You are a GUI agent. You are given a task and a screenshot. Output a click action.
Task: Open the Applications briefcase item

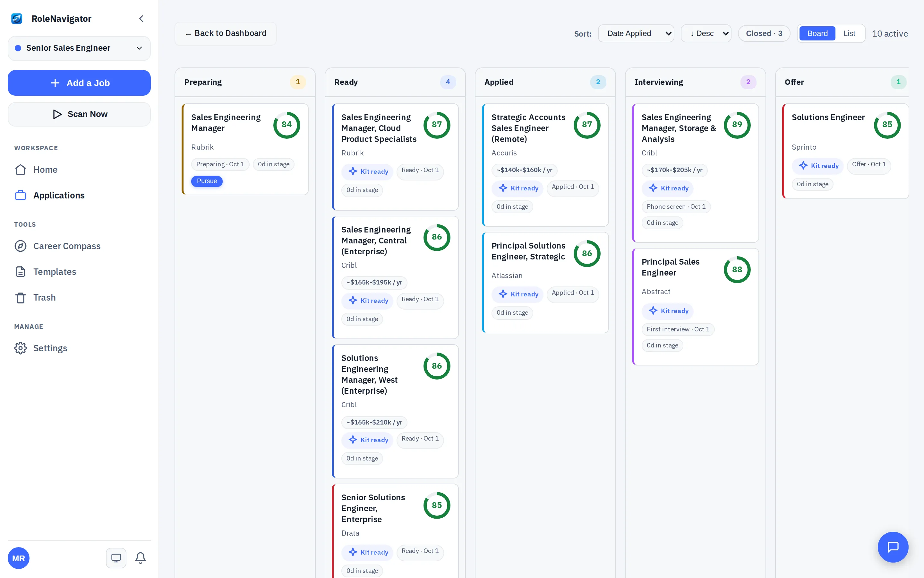(79, 195)
